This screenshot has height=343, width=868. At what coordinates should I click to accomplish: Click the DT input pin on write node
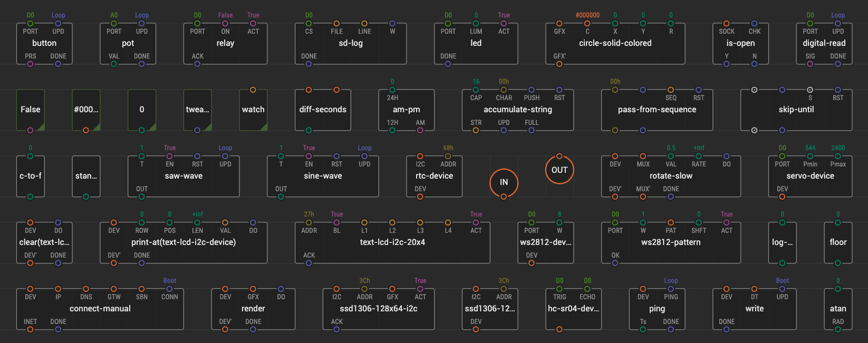tap(754, 289)
